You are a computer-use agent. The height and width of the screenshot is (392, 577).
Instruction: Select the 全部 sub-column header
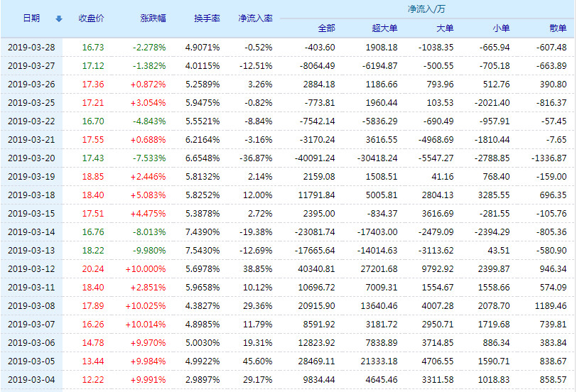point(326,28)
